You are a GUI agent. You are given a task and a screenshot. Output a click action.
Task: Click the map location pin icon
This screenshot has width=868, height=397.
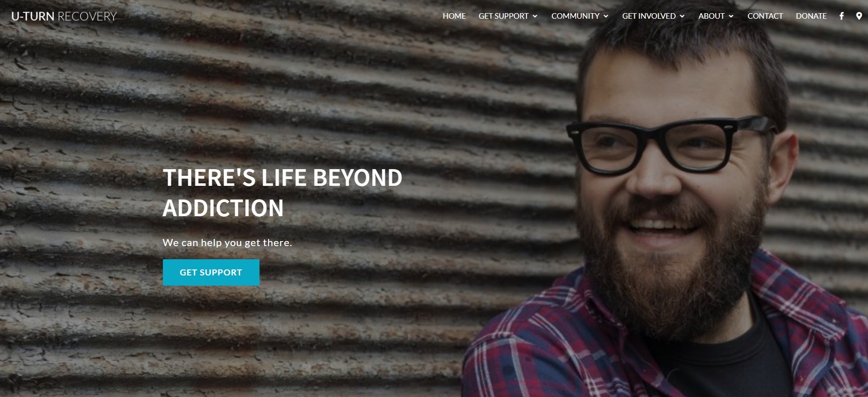tap(859, 16)
